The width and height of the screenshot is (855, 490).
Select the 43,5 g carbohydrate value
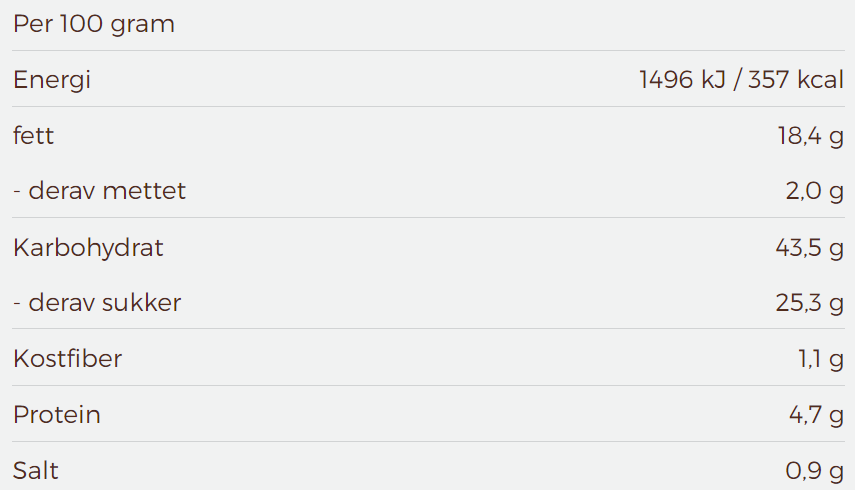click(x=810, y=249)
